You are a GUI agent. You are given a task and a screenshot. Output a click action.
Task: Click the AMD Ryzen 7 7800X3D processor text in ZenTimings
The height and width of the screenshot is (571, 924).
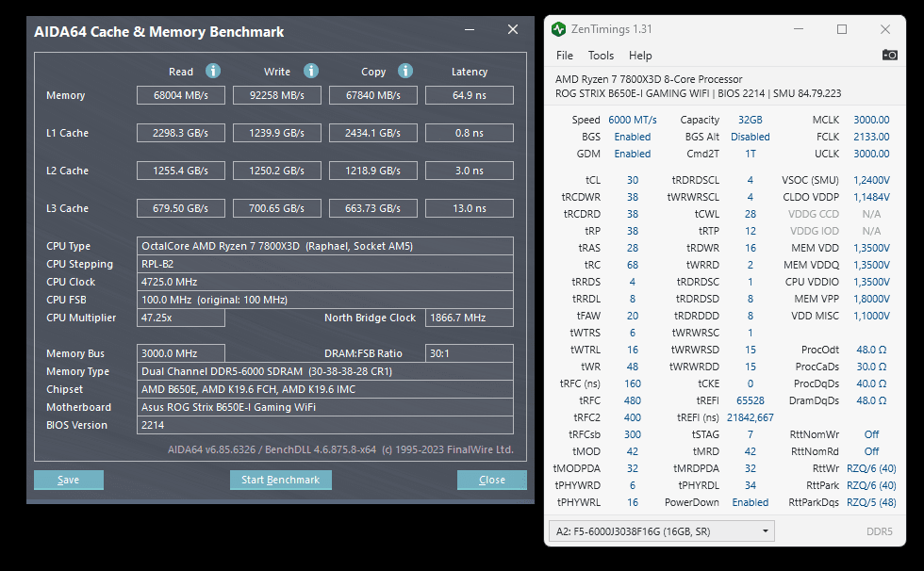coord(649,79)
